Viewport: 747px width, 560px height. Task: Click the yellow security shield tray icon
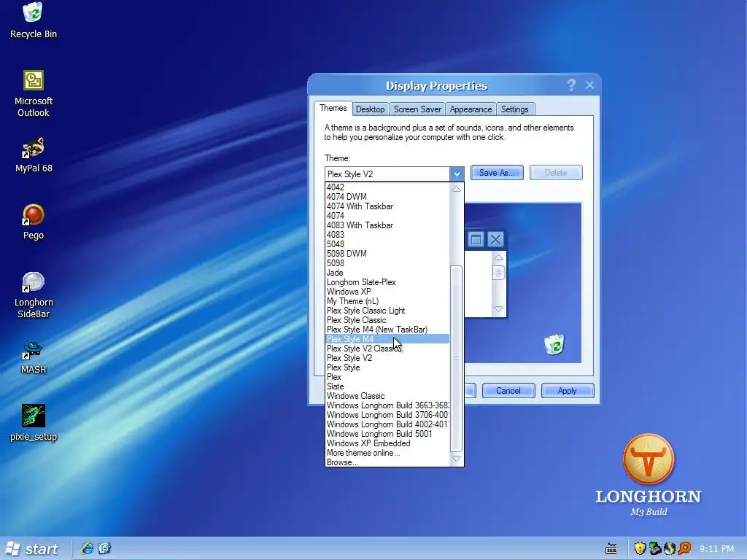click(639, 549)
